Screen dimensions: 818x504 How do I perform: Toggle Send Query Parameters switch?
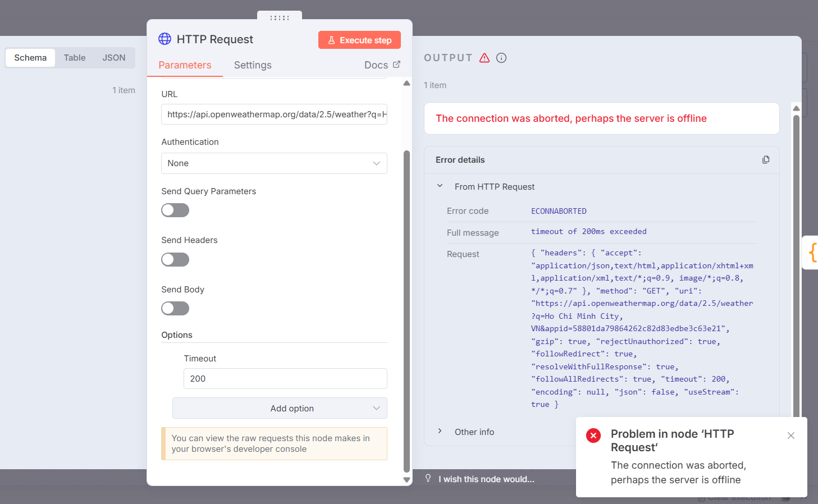(x=175, y=210)
